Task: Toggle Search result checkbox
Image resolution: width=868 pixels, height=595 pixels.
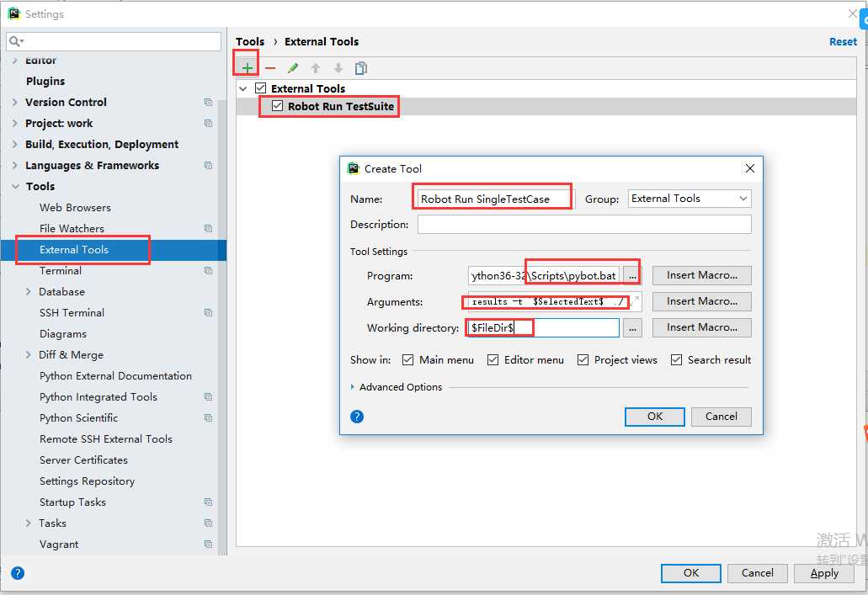Action: pyautogui.click(x=676, y=359)
